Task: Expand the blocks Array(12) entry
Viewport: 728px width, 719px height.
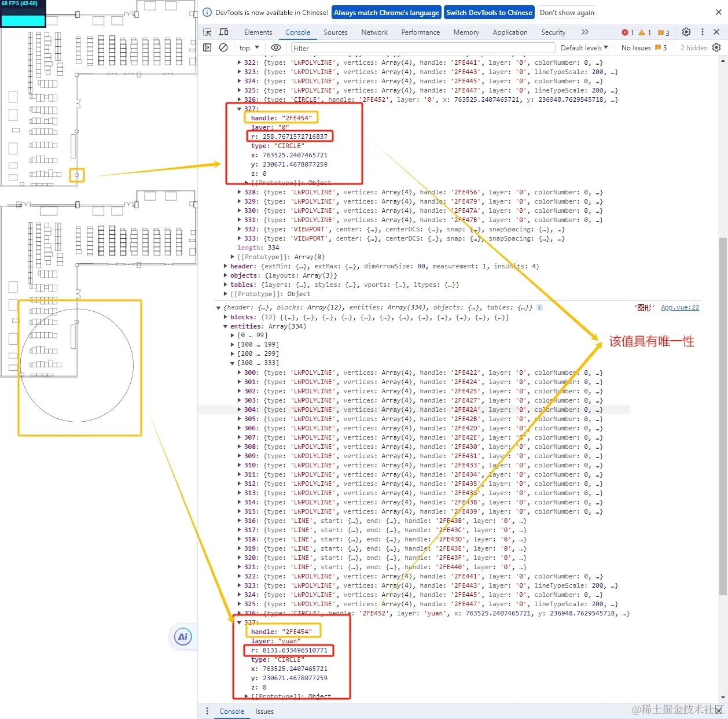Action: tap(226, 317)
